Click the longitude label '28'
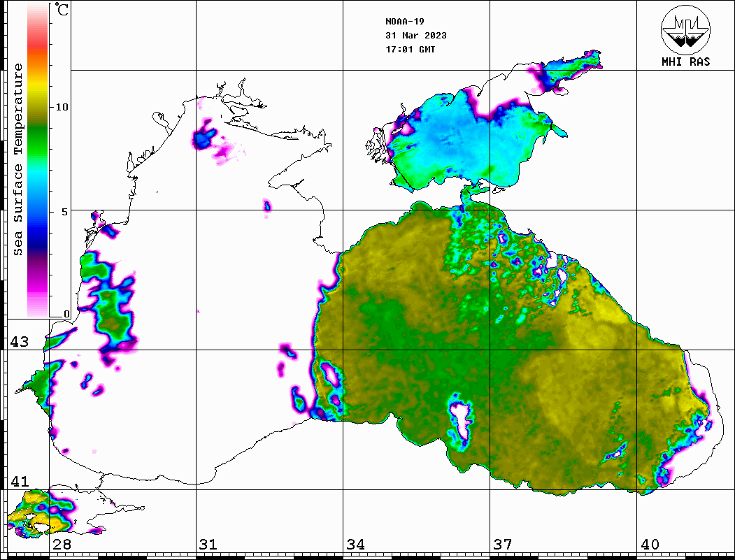The image size is (735, 560). click(x=62, y=545)
